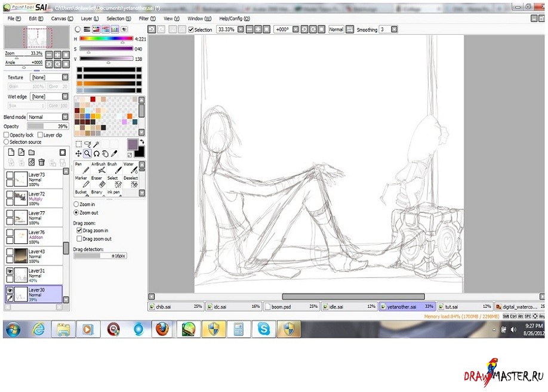Open the Filter menu

tap(147, 18)
